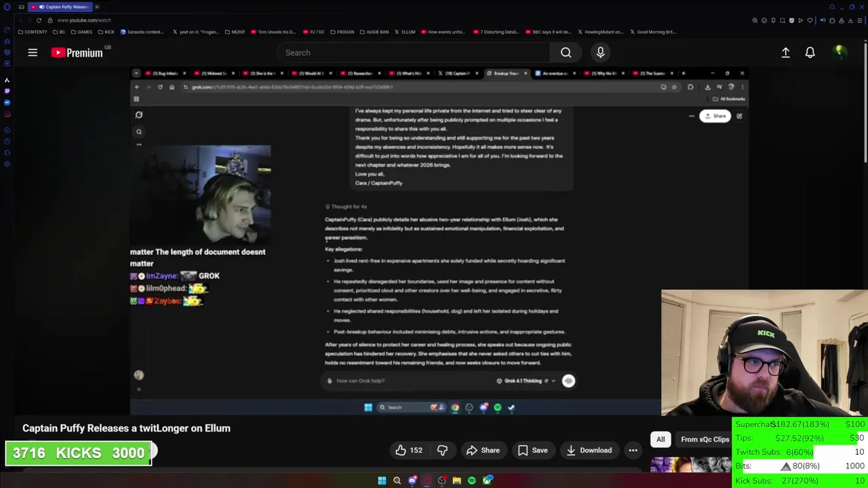This screenshot has height=488, width=868.
Task: Reload the YouTube page
Action: click(39, 20)
